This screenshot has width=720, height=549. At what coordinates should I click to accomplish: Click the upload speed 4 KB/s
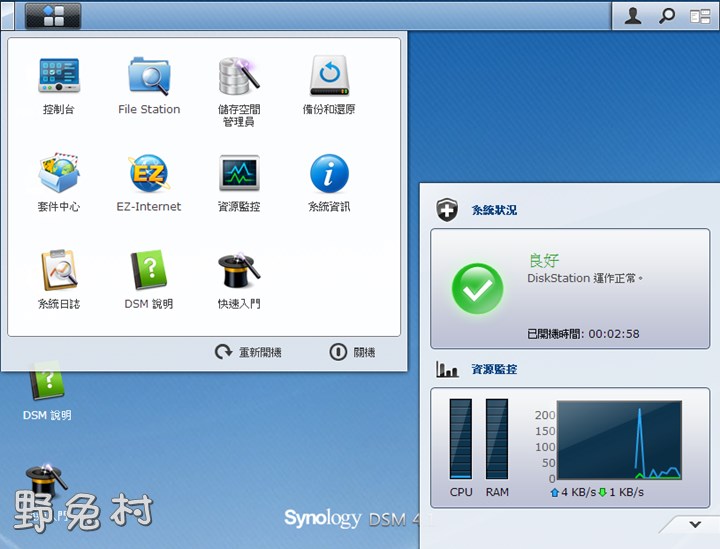coord(573,492)
